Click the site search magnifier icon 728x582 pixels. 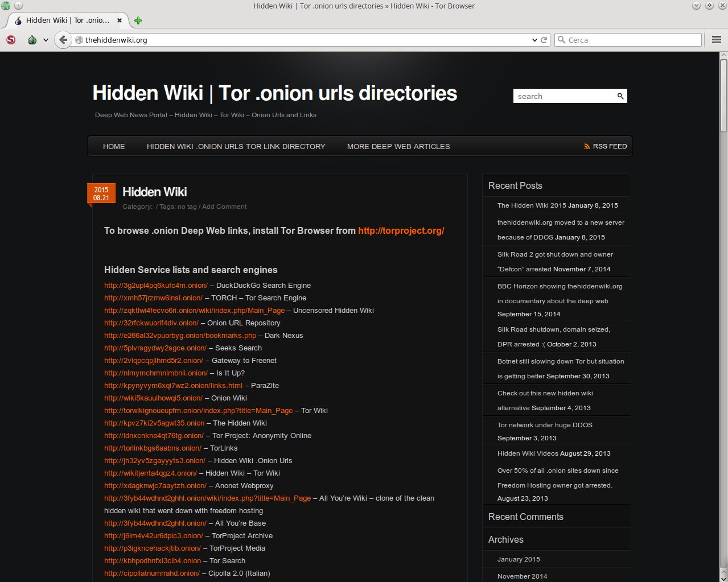pyautogui.click(x=620, y=96)
